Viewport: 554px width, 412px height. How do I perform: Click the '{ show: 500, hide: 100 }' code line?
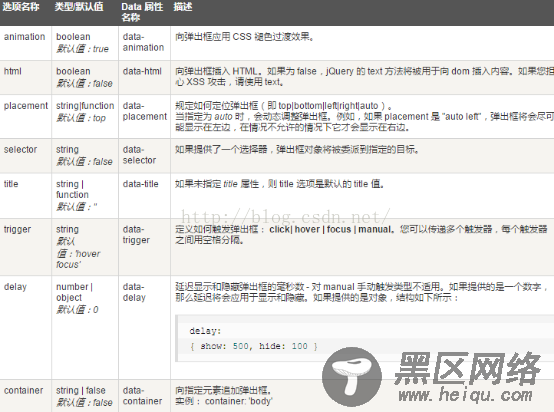pos(254,346)
